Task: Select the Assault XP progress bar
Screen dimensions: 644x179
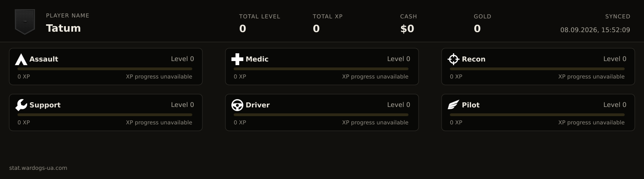Action: click(x=105, y=69)
